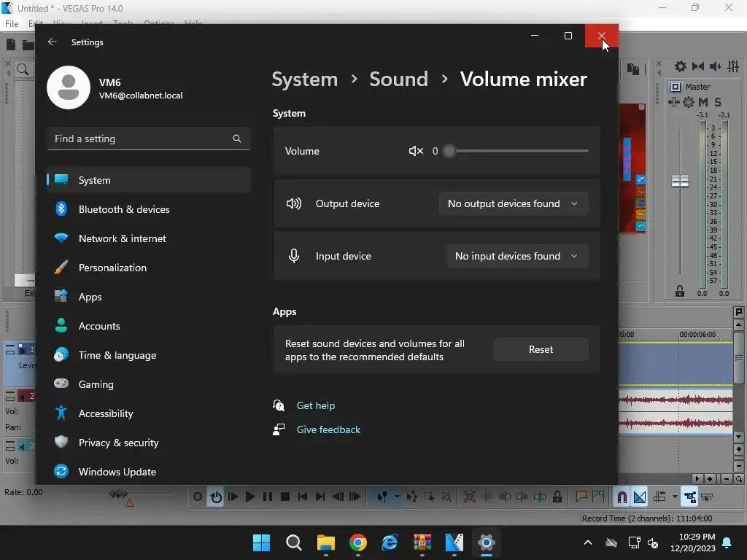Toggle Loop Playback in VEGAS transport bar
Screen dimensions: 747x560
pyautogui.click(x=216, y=497)
